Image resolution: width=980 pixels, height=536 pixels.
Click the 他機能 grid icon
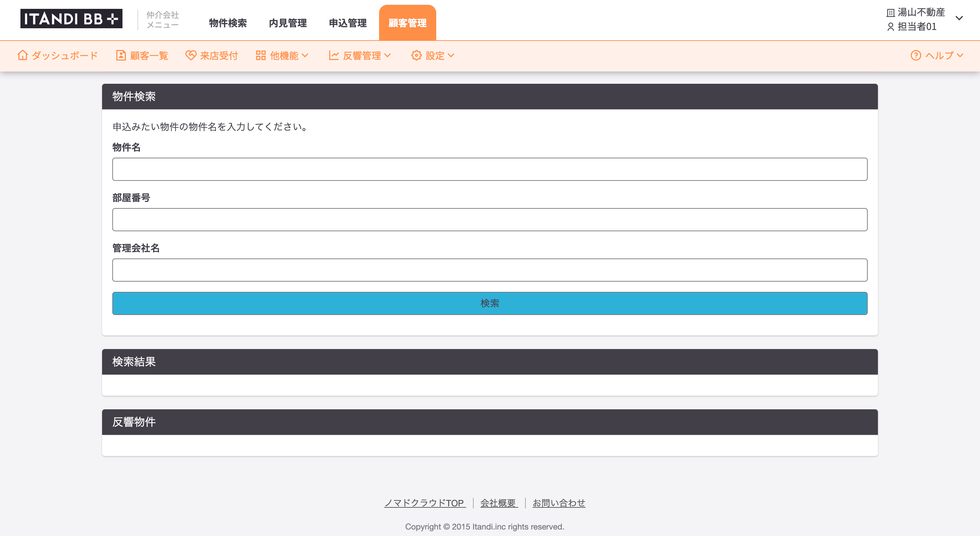click(261, 56)
